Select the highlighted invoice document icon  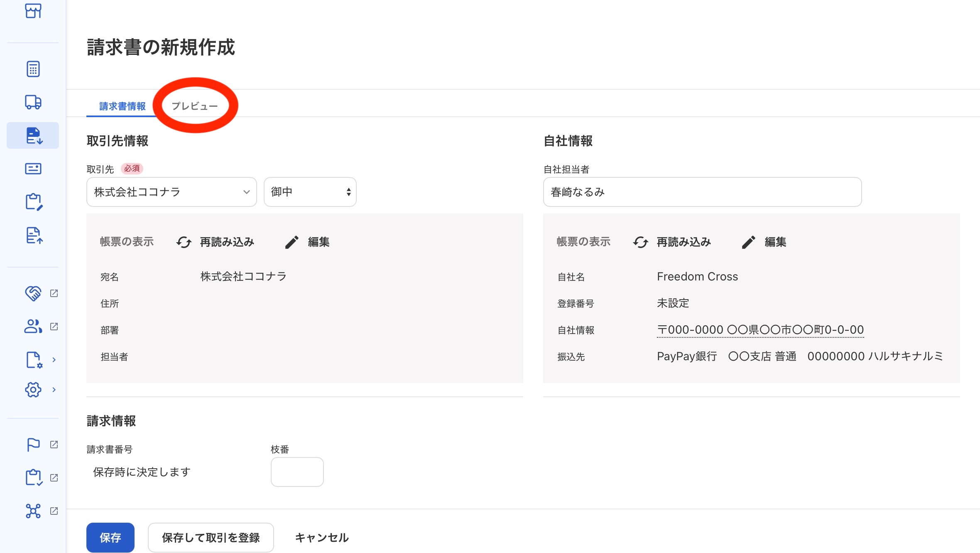pos(33,135)
